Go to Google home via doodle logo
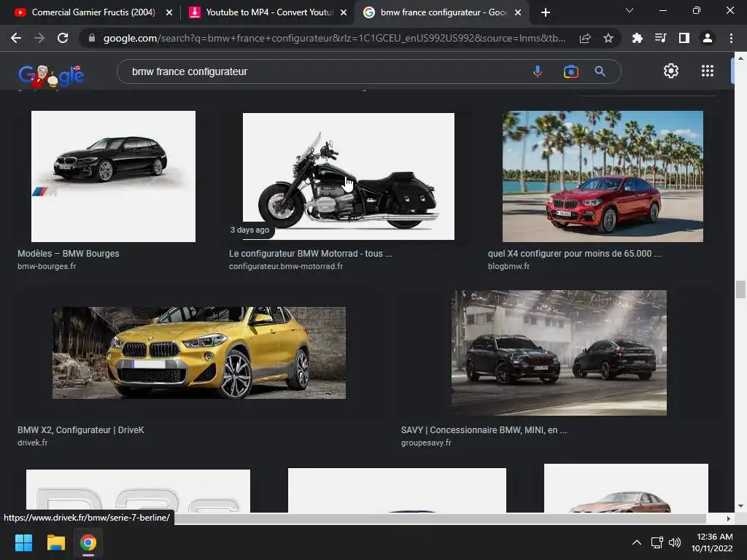747x560 pixels. 51,76
